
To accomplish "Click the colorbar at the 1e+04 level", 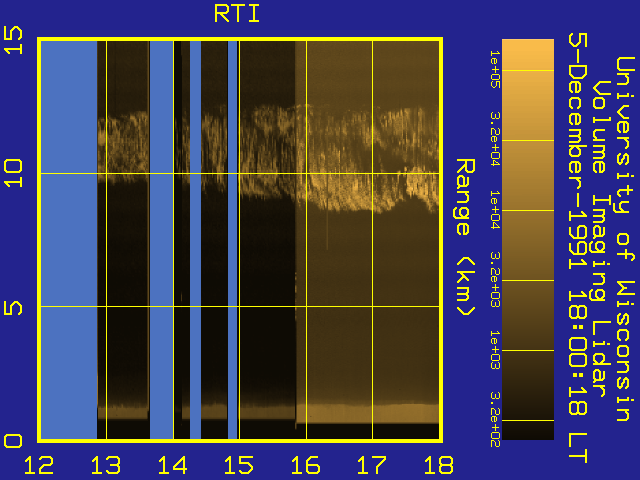I will click(528, 211).
